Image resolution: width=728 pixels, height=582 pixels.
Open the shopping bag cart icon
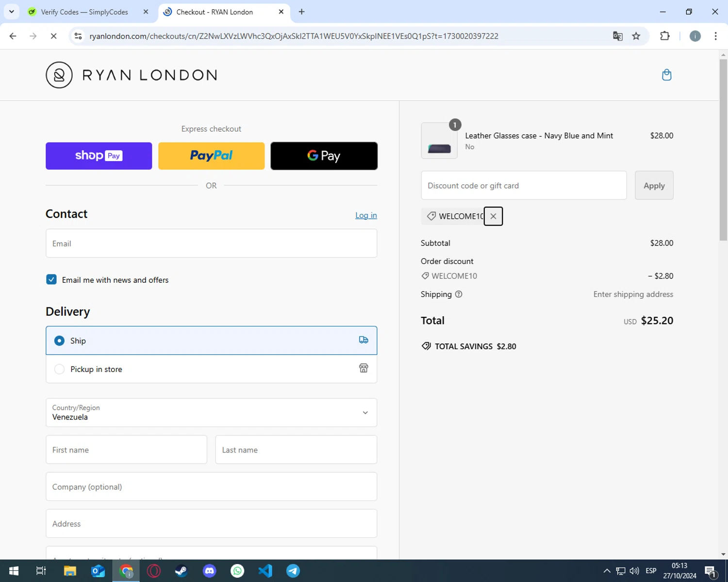tap(667, 75)
